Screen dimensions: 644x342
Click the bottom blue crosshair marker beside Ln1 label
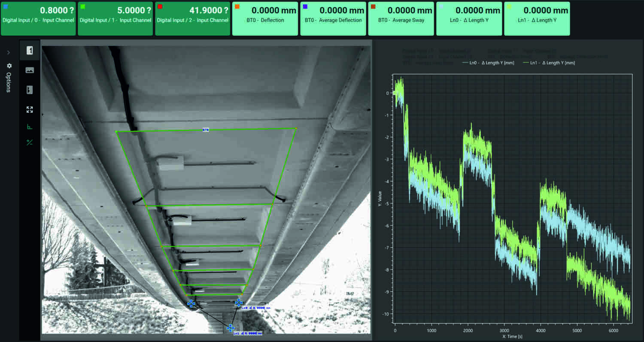coord(231,328)
